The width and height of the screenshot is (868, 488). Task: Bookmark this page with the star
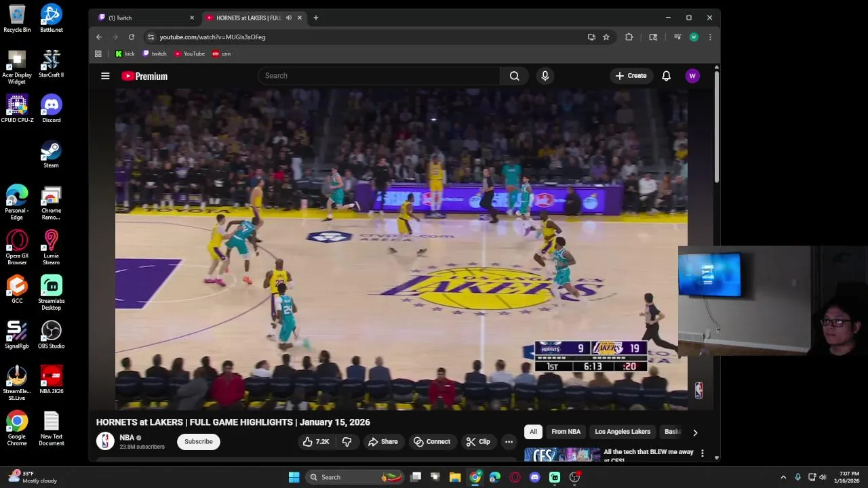click(606, 37)
